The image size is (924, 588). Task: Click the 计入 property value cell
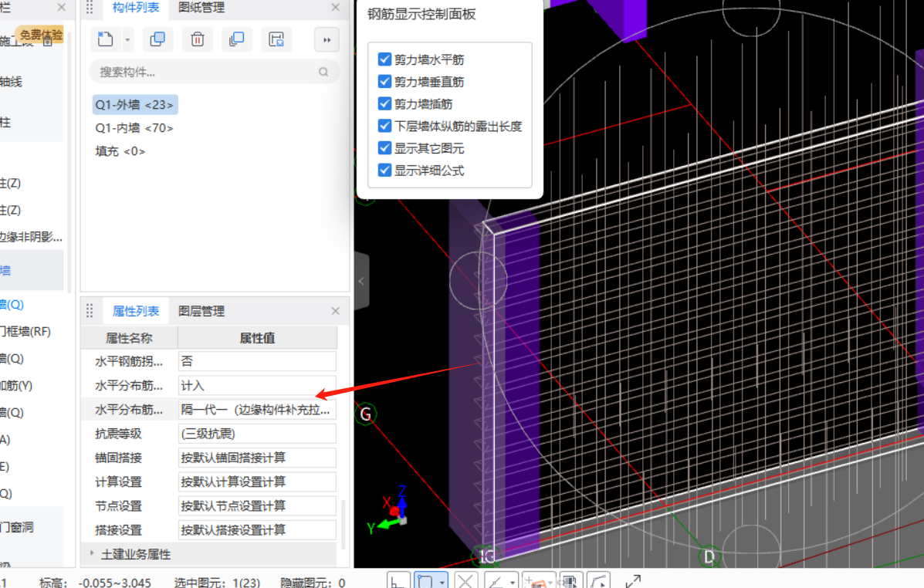pos(257,385)
